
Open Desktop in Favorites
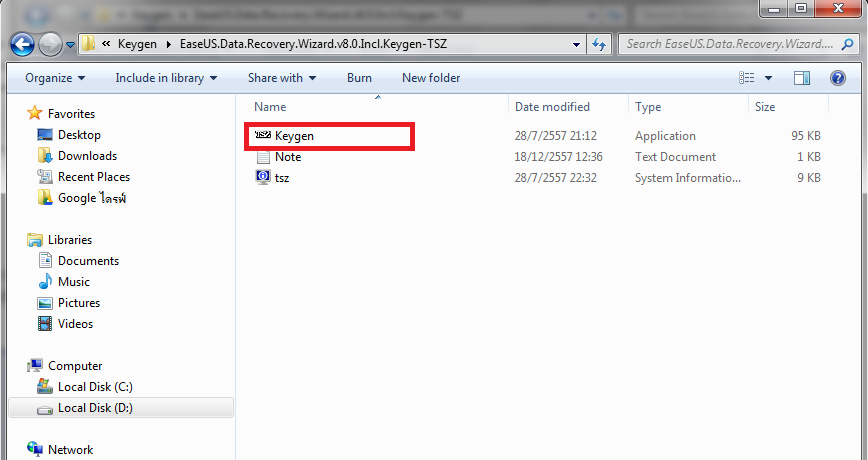(x=79, y=135)
